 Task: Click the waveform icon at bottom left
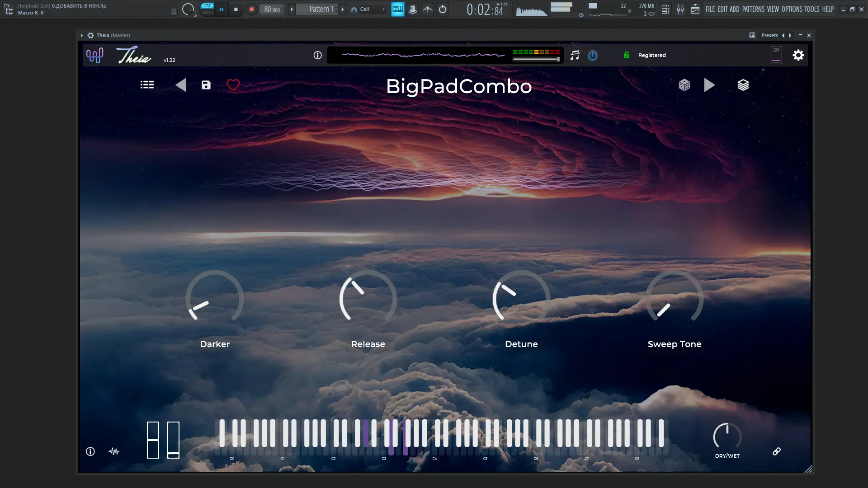click(x=114, y=451)
